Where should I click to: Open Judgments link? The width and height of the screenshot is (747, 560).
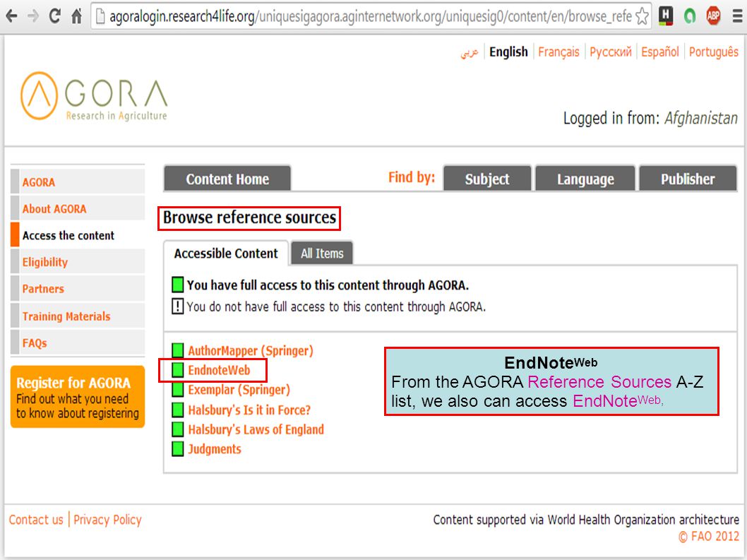point(215,449)
